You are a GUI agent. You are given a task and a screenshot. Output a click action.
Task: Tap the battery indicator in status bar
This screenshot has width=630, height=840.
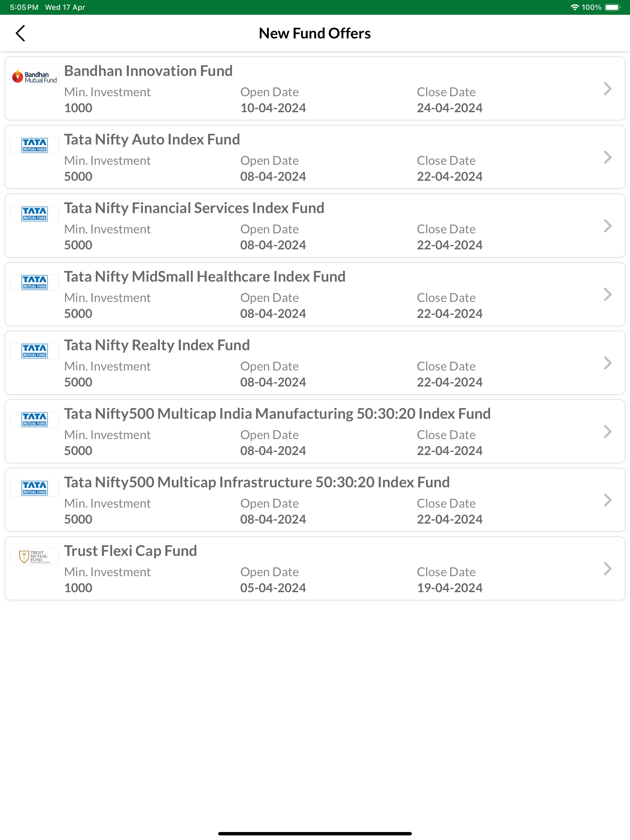click(x=612, y=7)
